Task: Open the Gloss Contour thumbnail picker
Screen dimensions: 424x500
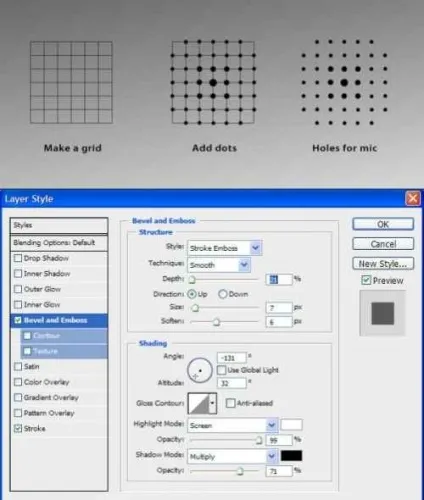Action: (x=202, y=403)
